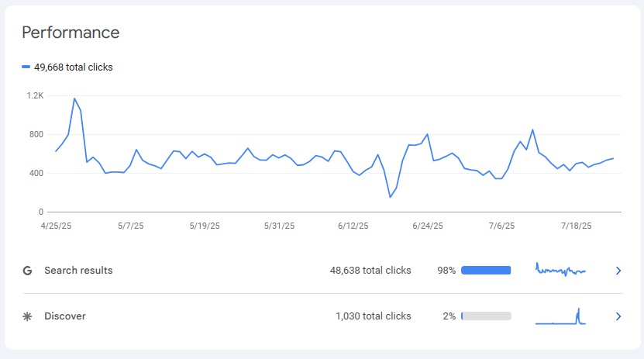Click the 1.2K label on the y-axis

[35, 95]
